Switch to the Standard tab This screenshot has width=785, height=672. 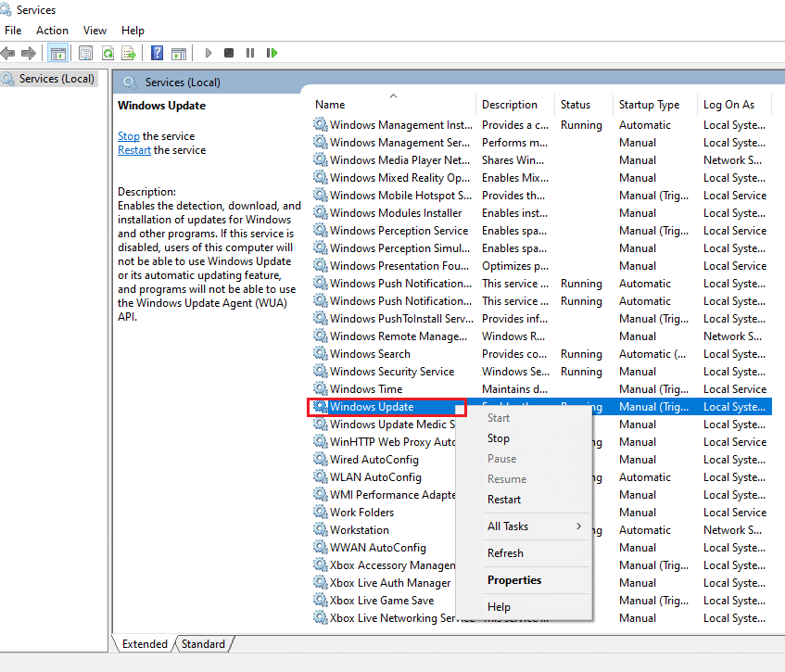(x=203, y=644)
